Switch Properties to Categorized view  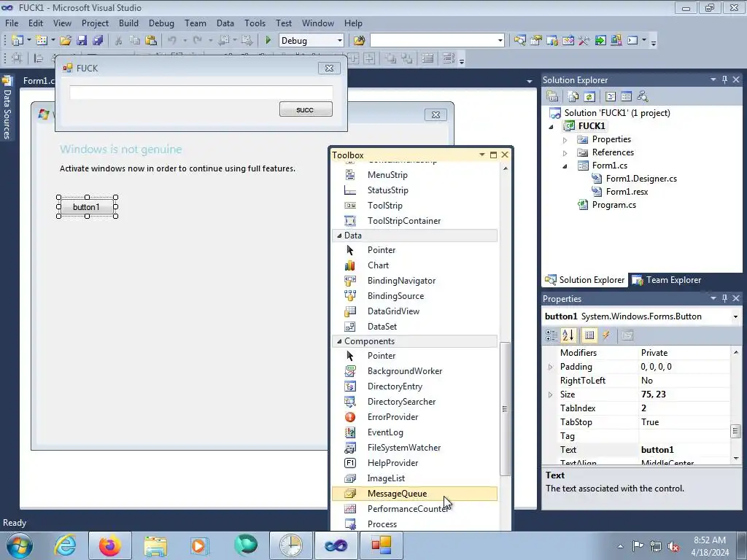click(x=551, y=335)
